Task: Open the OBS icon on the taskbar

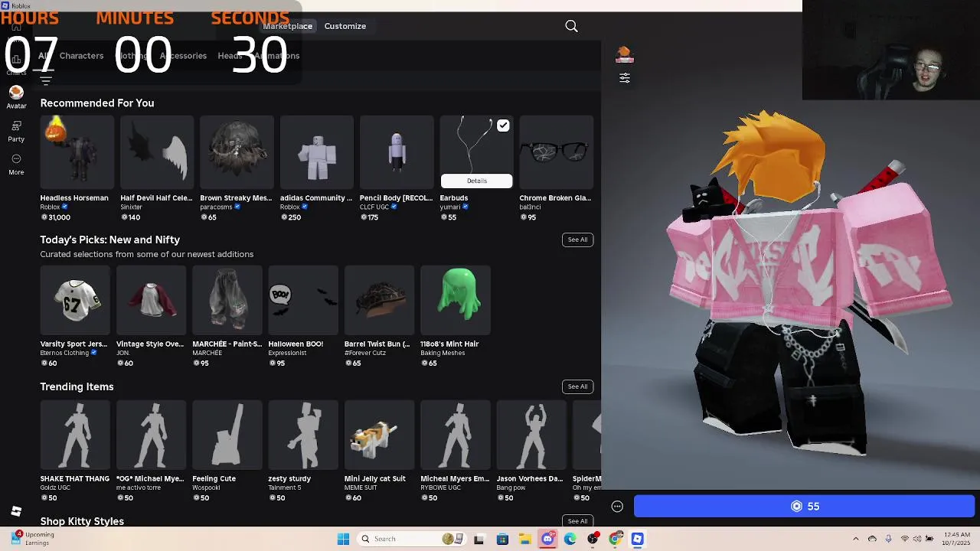Action: 593,539
